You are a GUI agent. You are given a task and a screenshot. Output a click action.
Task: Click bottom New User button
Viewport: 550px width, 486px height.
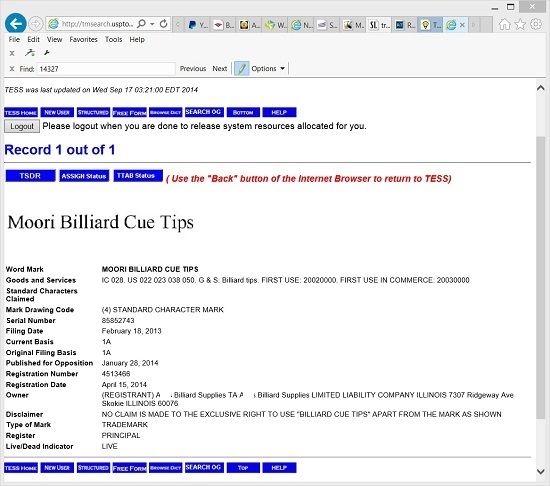pos(57,468)
